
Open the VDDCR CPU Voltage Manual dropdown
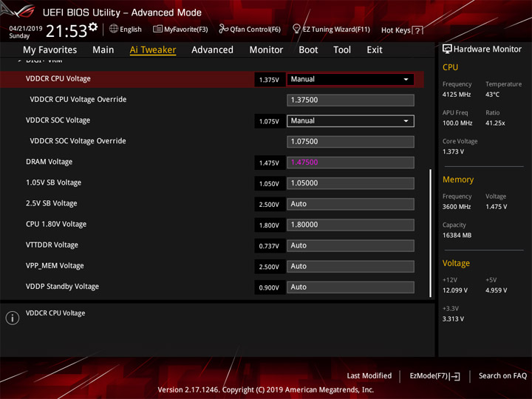350,79
